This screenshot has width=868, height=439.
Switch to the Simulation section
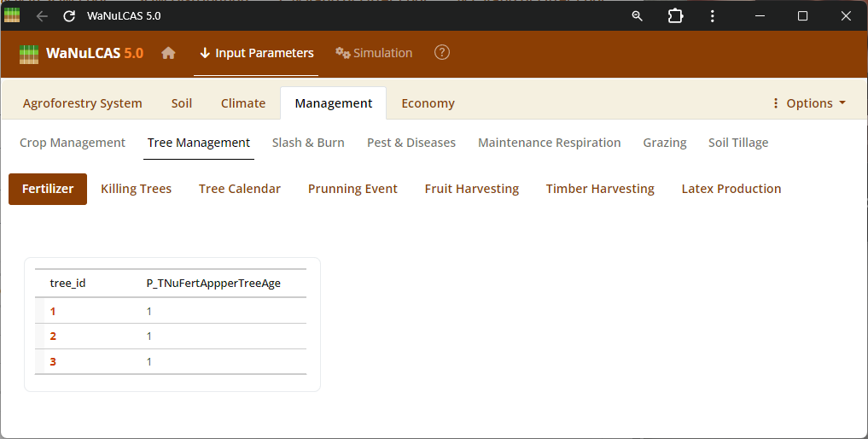[x=374, y=53]
